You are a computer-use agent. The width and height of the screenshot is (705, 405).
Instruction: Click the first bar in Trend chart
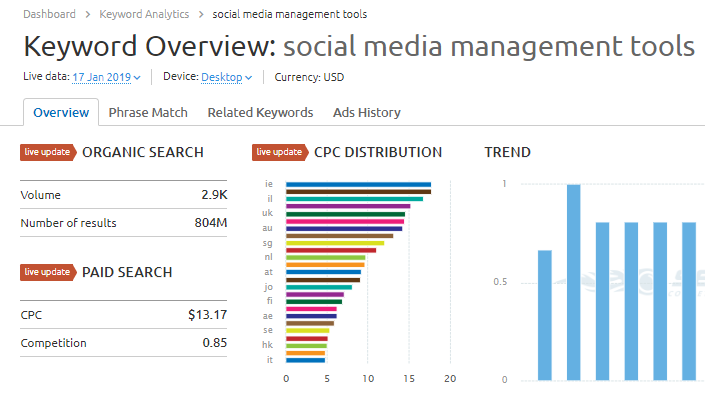[x=545, y=315]
